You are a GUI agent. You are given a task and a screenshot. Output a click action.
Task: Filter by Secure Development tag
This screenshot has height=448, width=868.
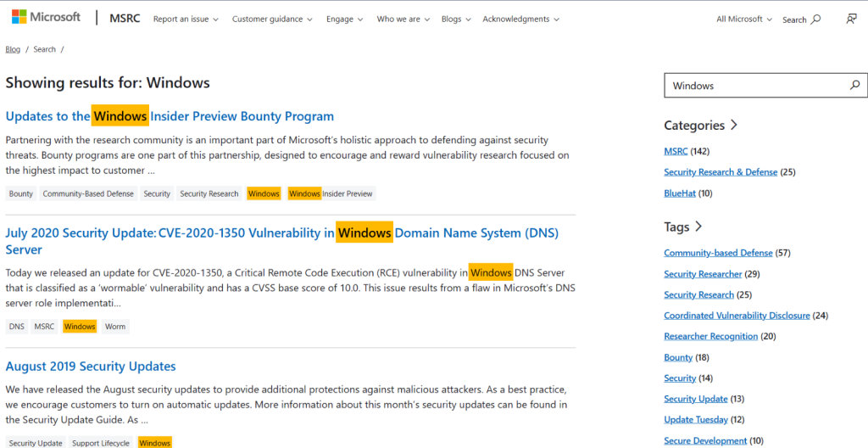pos(706,441)
